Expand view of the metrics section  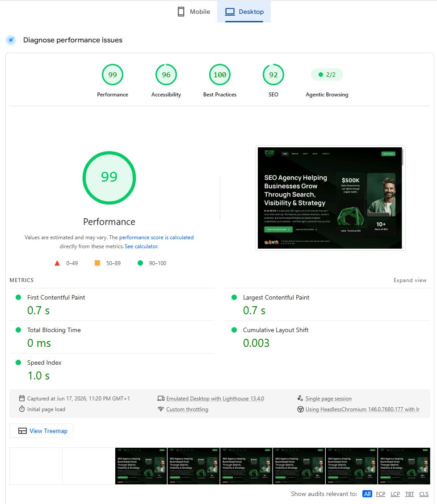tap(410, 280)
